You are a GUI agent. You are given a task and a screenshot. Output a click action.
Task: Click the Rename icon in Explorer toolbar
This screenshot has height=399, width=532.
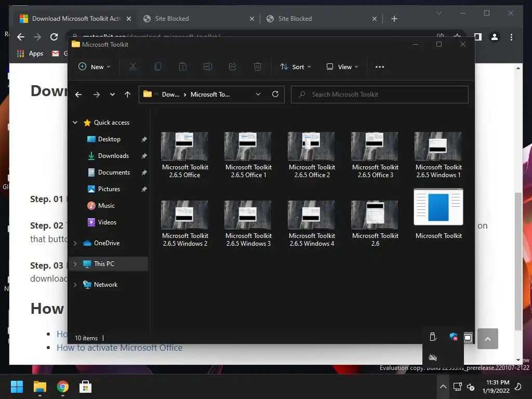click(x=208, y=67)
